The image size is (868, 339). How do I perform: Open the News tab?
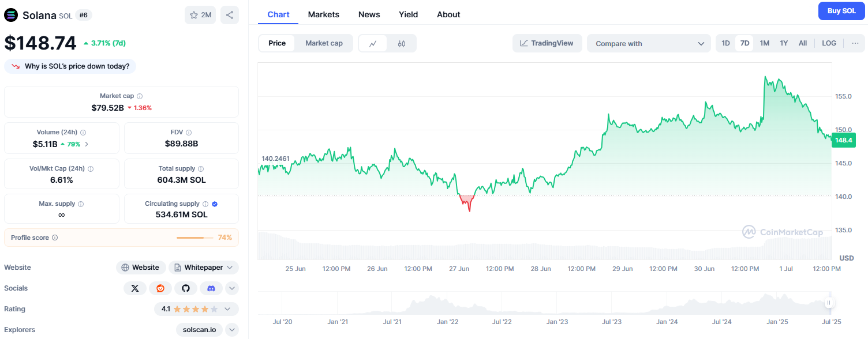(x=369, y=14)
